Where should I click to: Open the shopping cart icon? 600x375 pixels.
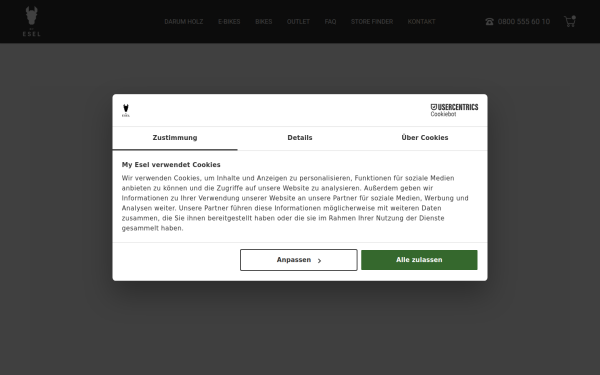pos(570,21)
